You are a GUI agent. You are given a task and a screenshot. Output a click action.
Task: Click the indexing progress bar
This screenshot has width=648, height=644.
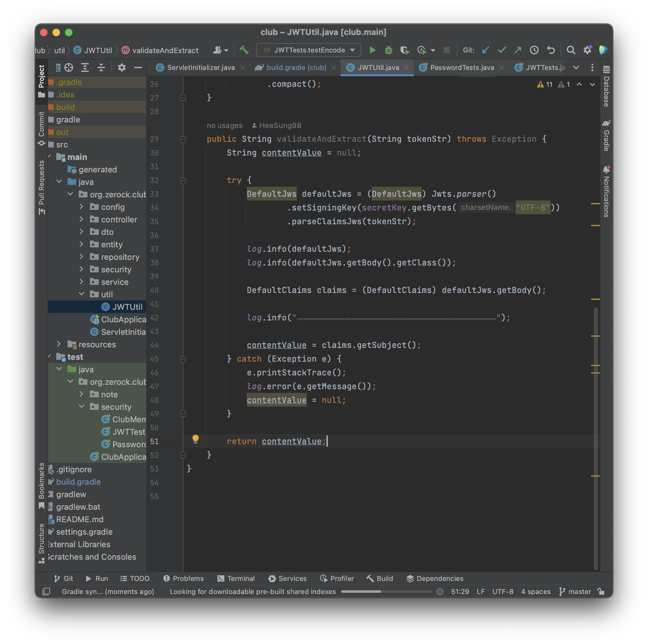(386, 592)
